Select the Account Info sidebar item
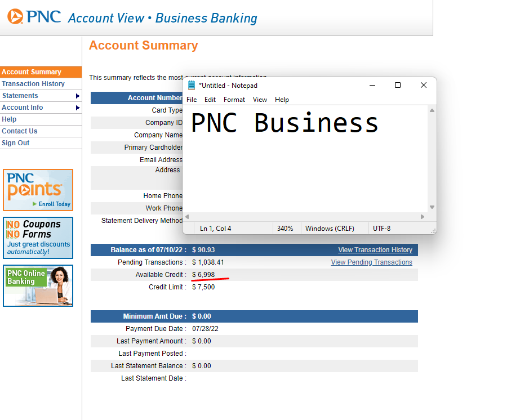 (x=41, y=108)
